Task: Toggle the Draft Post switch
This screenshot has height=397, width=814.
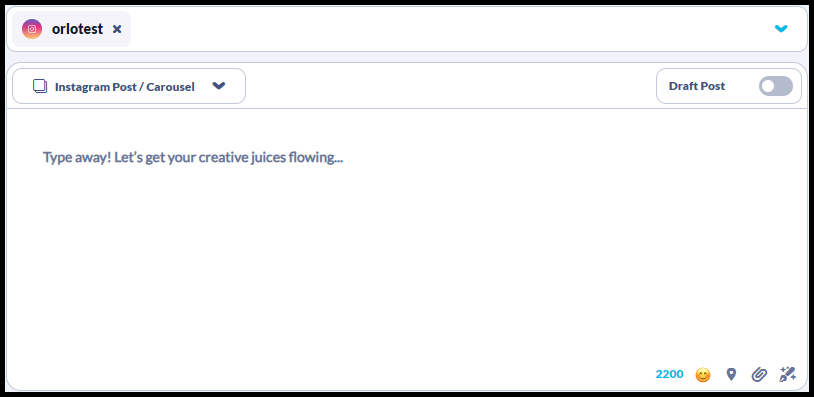Action: [x=776, y=86]
